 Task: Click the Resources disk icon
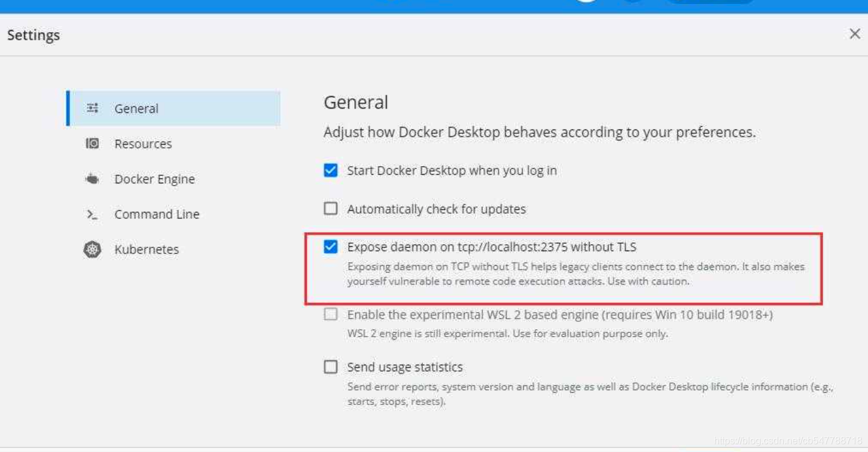pyautogui.click(x=92, y=144)
